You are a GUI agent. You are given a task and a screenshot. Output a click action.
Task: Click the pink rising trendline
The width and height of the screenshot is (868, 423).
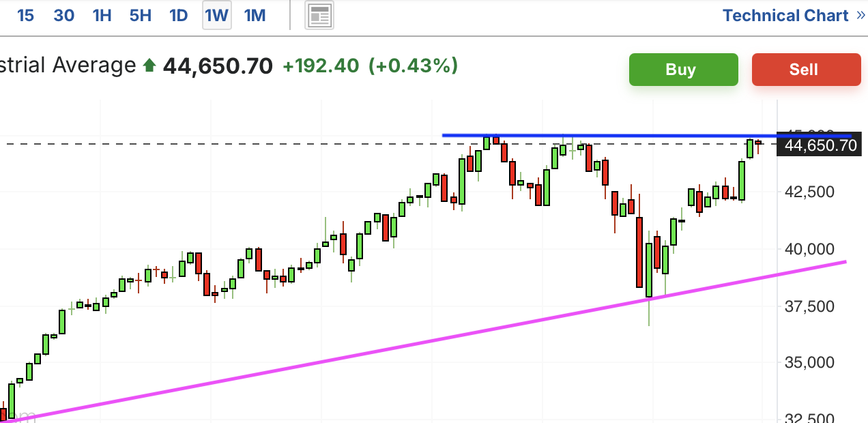[423, 340]
